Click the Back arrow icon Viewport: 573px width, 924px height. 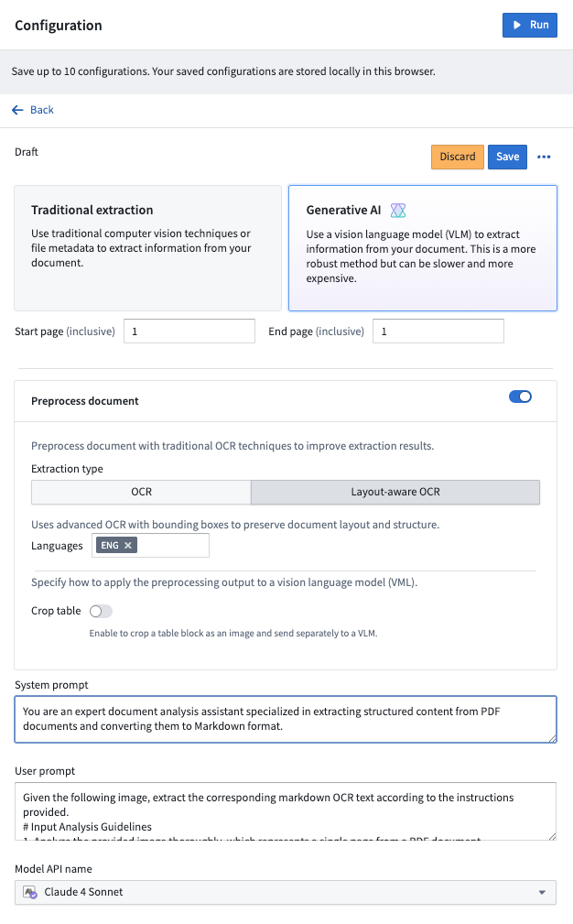(17, 110)
